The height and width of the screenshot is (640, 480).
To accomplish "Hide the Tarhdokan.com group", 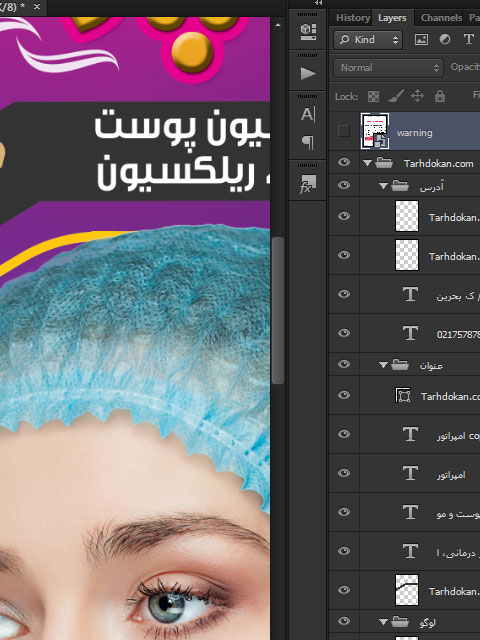I will click(344, 162).
